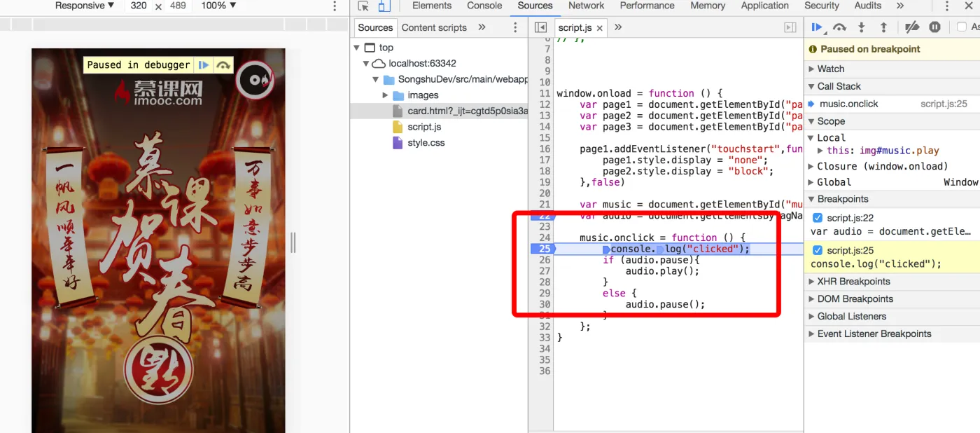Image resolution: width=980 pixels, height=433 pixels.
Task: Click the deactivate breakpoints icon
Action: point(911,27)
